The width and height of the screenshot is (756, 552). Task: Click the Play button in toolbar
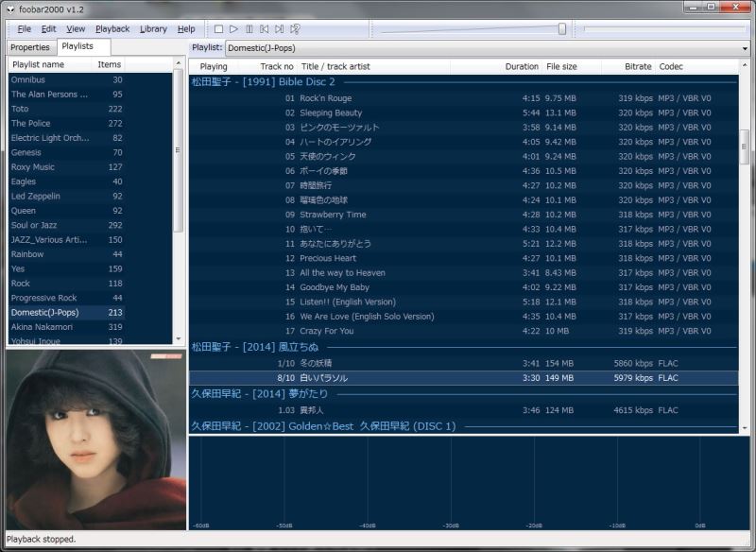click(233, 29)
